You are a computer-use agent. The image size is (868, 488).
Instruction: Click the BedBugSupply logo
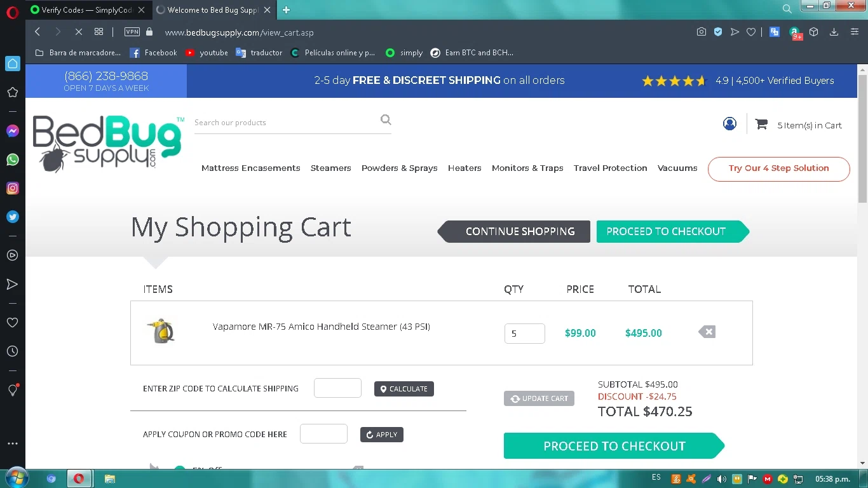tap(108, 144)
